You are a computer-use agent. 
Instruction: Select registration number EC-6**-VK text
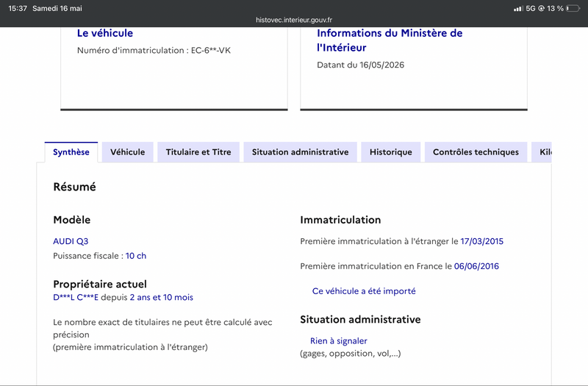211,50
